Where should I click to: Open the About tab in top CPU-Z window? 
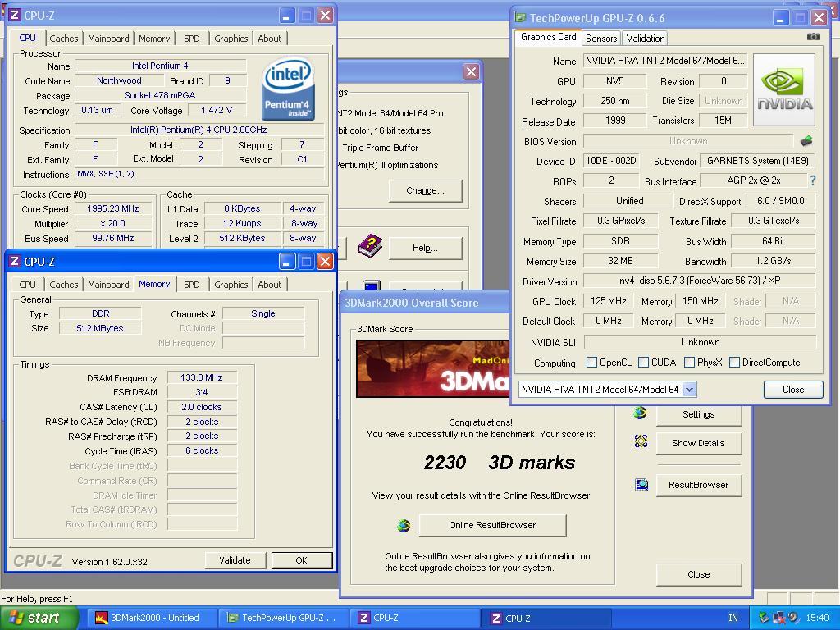pos(269,39)
